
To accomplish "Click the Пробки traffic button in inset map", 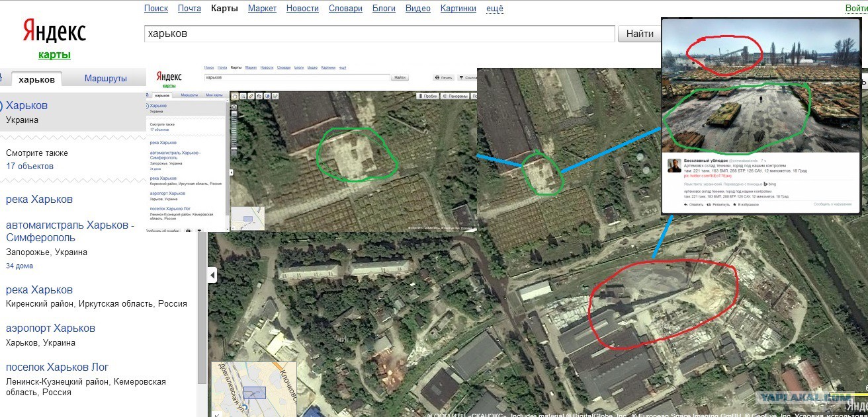I will [427, 96].
